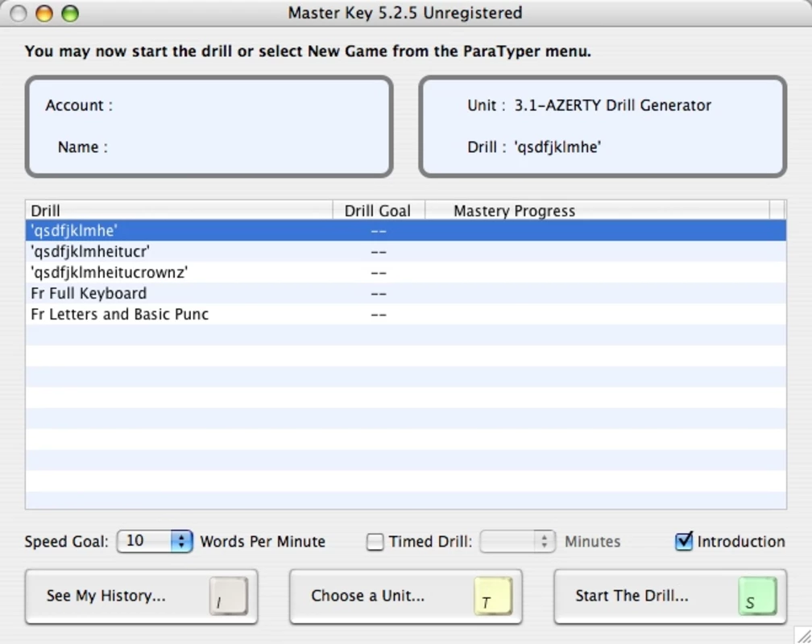Click Choose a Unit button
Viewport: 812px width, 644px height.
pyautogui.click(x=406, y=597)
